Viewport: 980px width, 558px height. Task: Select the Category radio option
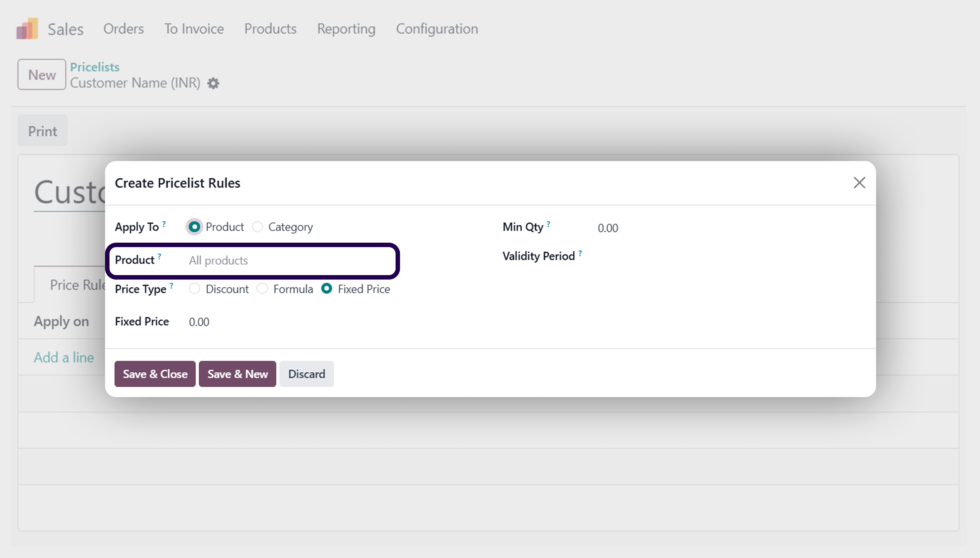click(x=257, y=227)
